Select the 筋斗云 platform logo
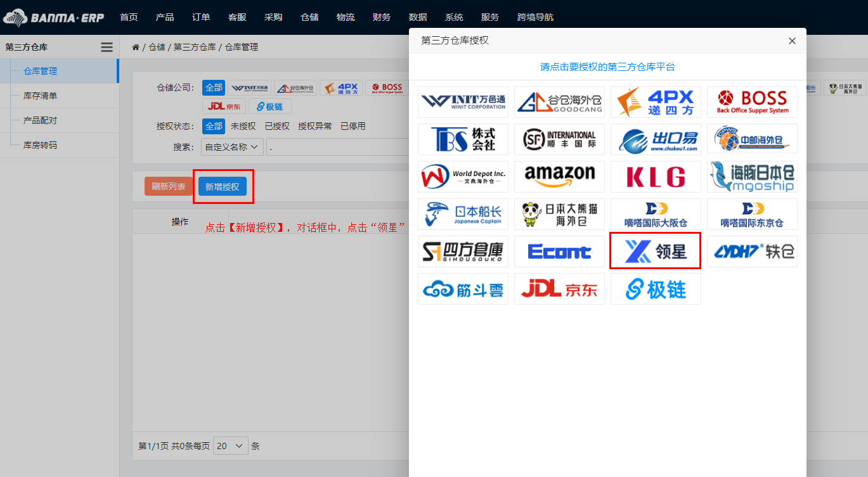 point(463,289)
